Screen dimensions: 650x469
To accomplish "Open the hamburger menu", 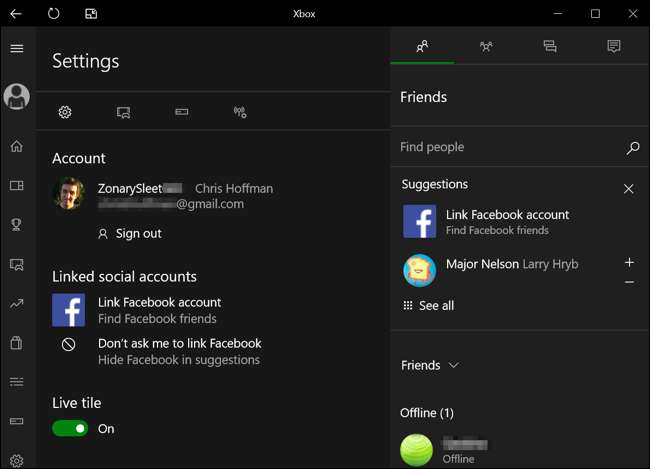I will point(17,48).
